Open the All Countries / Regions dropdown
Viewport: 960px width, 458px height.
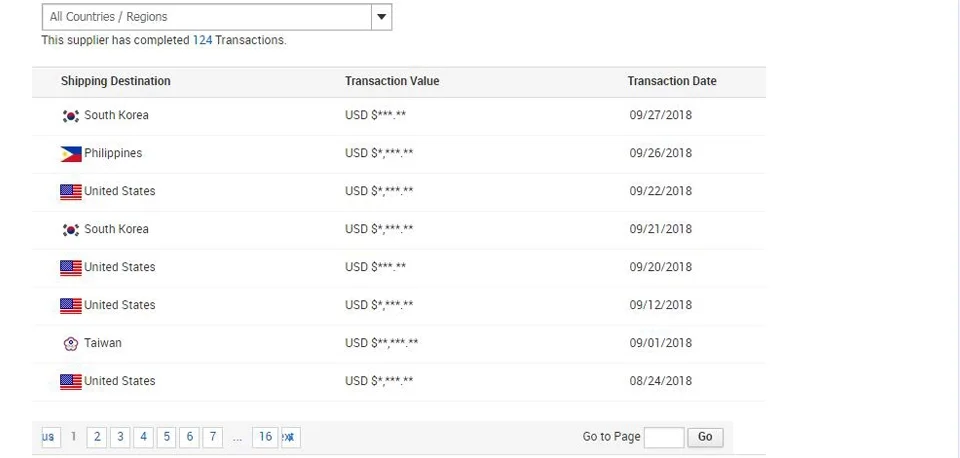206,17
